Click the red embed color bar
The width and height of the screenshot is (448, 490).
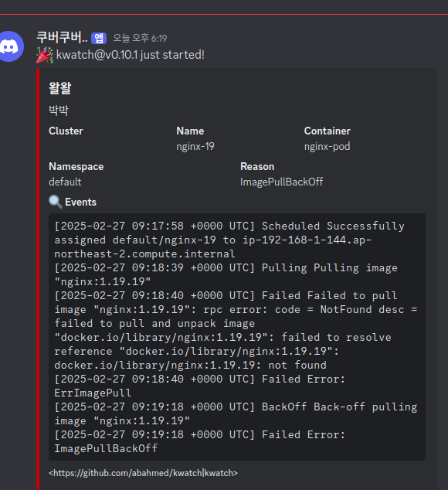(x=38, y=279)
